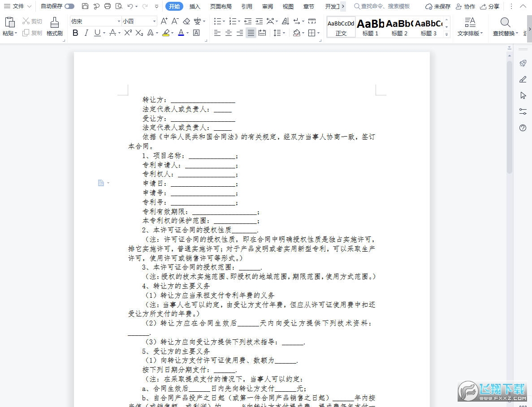This screenshot has width=532, height=407.
Task: Select the 正文 style
Action: tap(341, 27)
